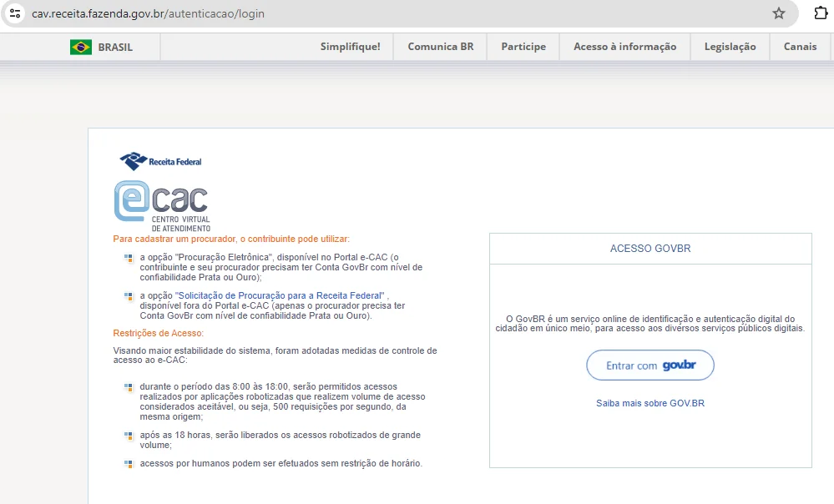Viewport: 834px width, 504px height.
Task: Click bullet icon beside "Procuração Eletrônica" option
Action: [129, 258]
